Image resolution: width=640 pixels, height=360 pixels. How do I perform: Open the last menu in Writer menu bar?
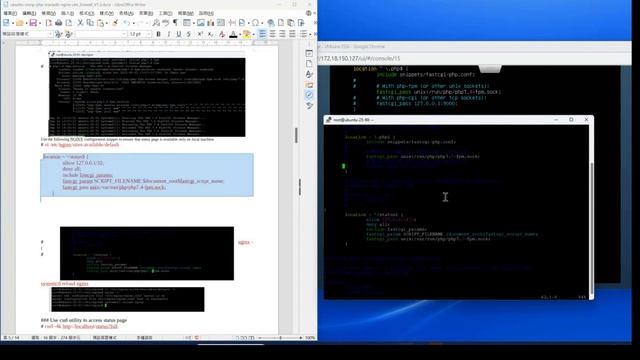(x=206, y=13)
